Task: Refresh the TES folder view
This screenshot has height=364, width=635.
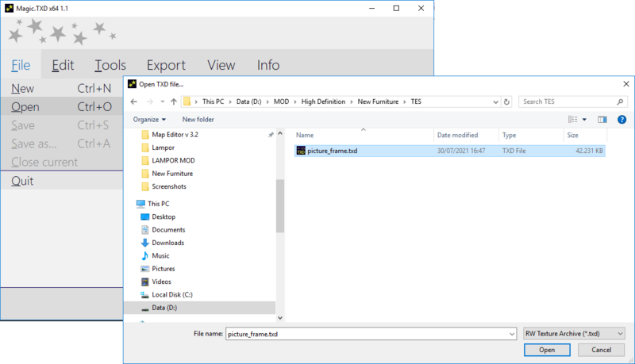Action: [506, 102]
